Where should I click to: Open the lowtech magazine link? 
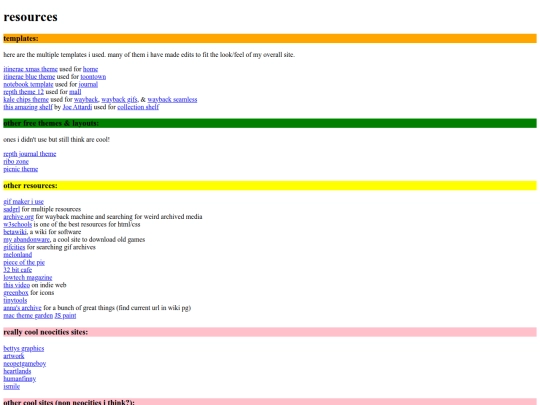tap(28, 277)
